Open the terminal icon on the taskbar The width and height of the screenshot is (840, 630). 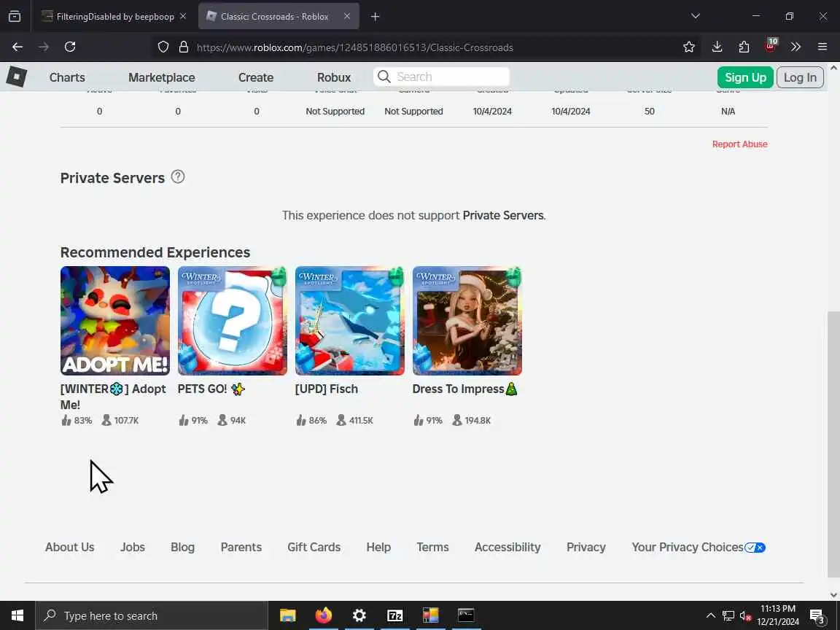(x=466, y=615)
